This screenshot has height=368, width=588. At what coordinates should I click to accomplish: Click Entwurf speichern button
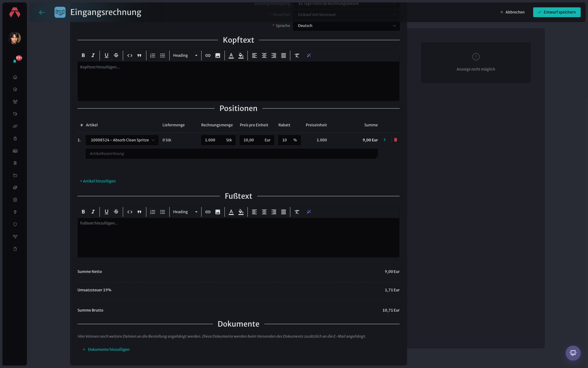point(557,12)
